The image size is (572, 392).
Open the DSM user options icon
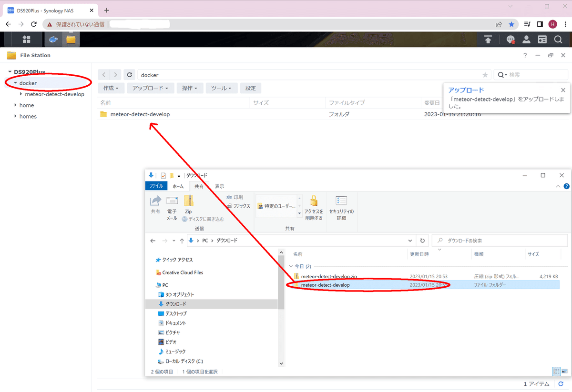(526, 40)
